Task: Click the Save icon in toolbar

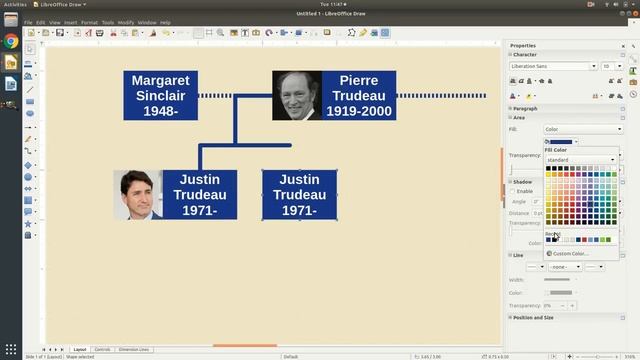Action: [x=60, y=33]
